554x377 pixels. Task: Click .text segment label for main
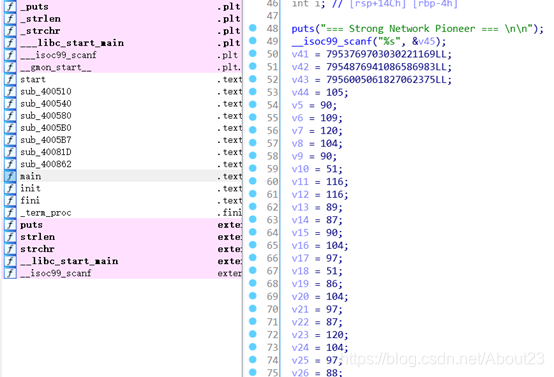(229, 176)
